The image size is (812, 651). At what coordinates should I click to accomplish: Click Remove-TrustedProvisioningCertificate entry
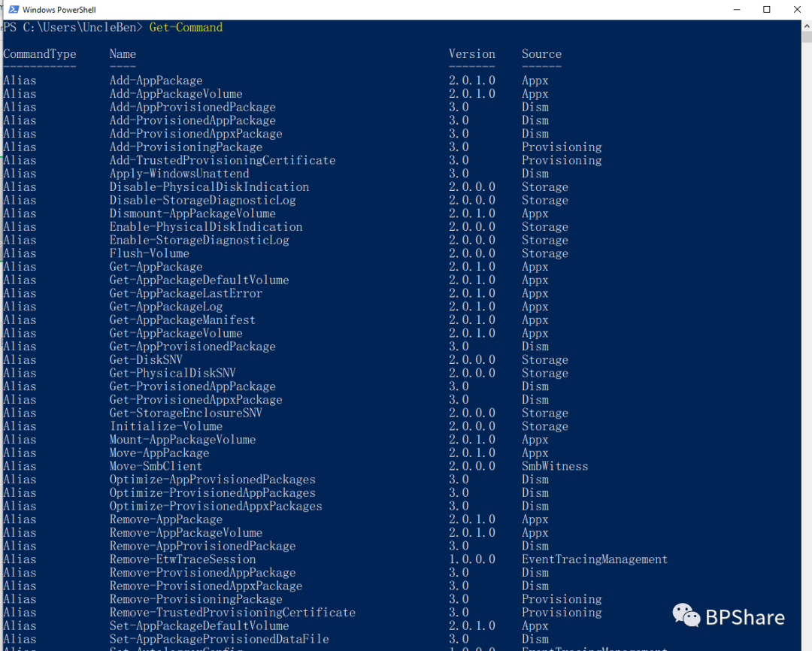pyautogui.click(x=232, y=613)
